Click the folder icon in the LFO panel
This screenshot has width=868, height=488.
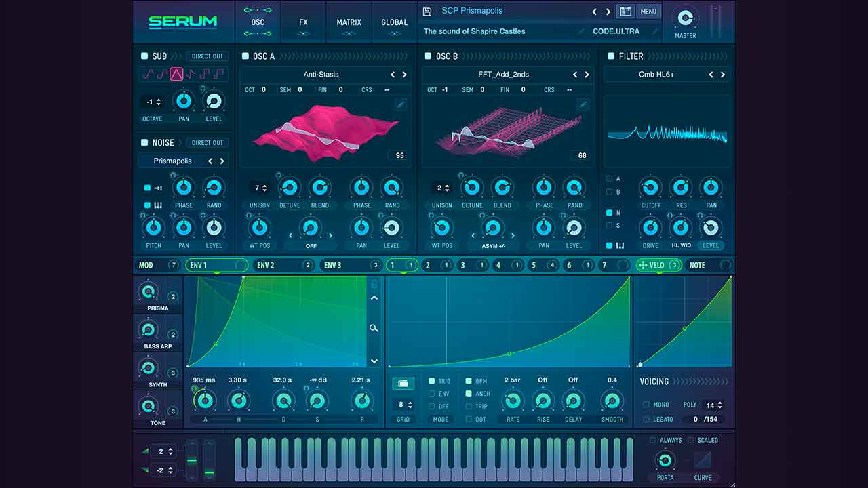(x=403, y=383)
